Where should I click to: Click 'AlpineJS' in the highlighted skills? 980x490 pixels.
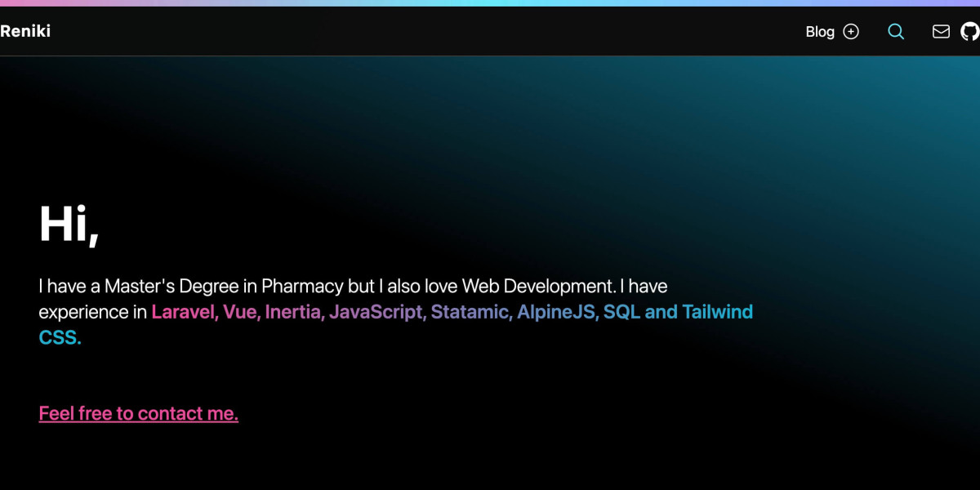tap(558, 312)
